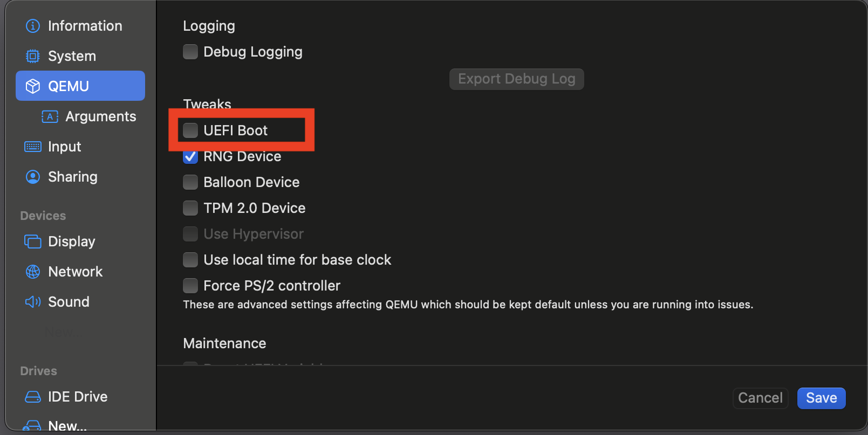This screenshot has height=435, width=868.
Task: Select New under the Drives section
Action: (x=67, y=425)
